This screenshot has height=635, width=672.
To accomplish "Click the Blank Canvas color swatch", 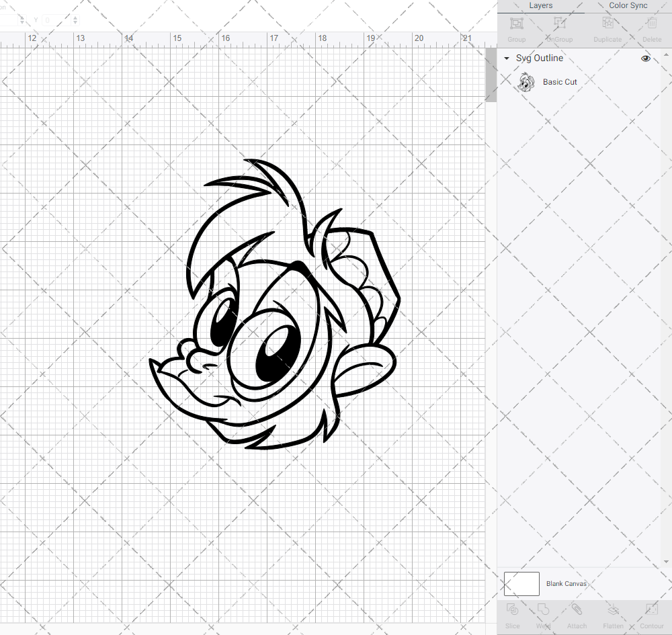I will (521, 583).
